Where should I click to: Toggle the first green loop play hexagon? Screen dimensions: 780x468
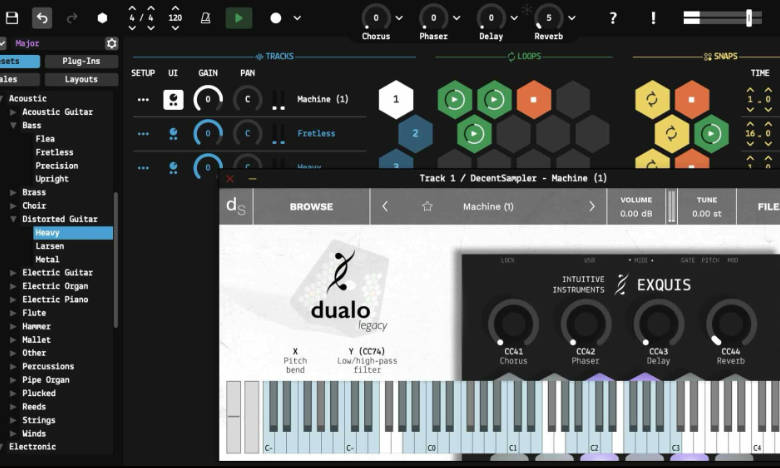click(x=454, y=99)
